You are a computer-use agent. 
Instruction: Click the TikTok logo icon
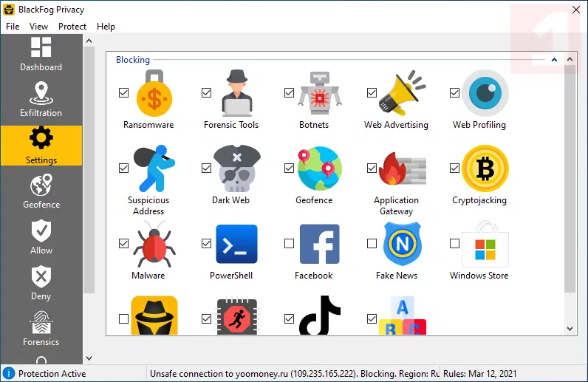(320, 316)
